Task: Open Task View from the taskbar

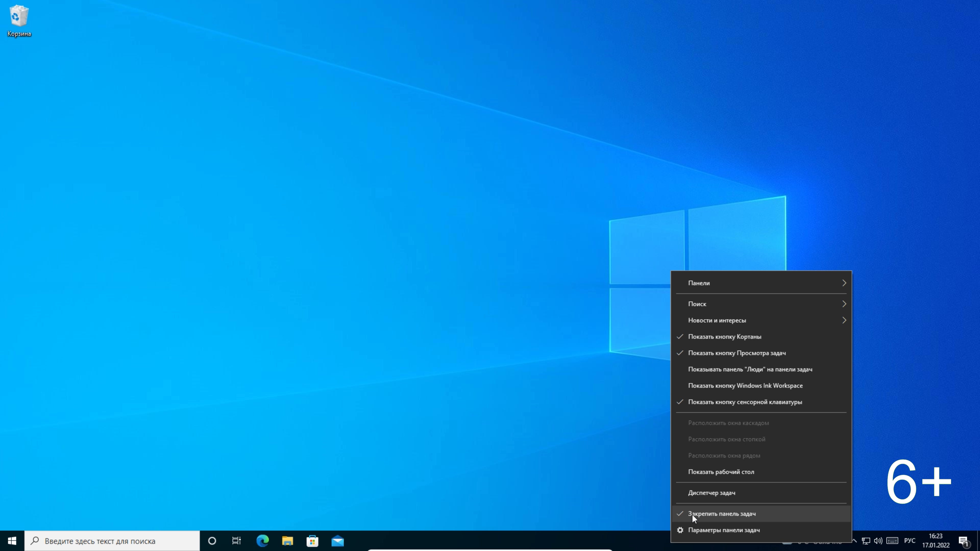Action: [236, 541]
